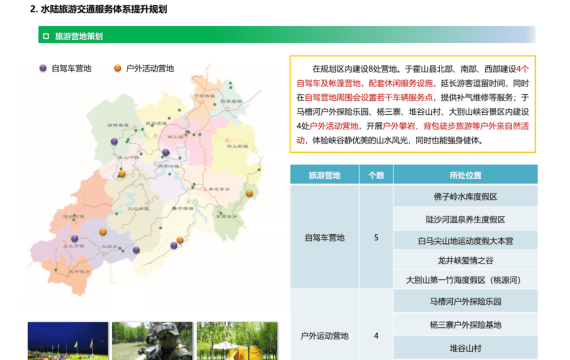Click the 水陆旅游交通服务体系提升规划 heading
570x360 pixels.
[104, 9]
